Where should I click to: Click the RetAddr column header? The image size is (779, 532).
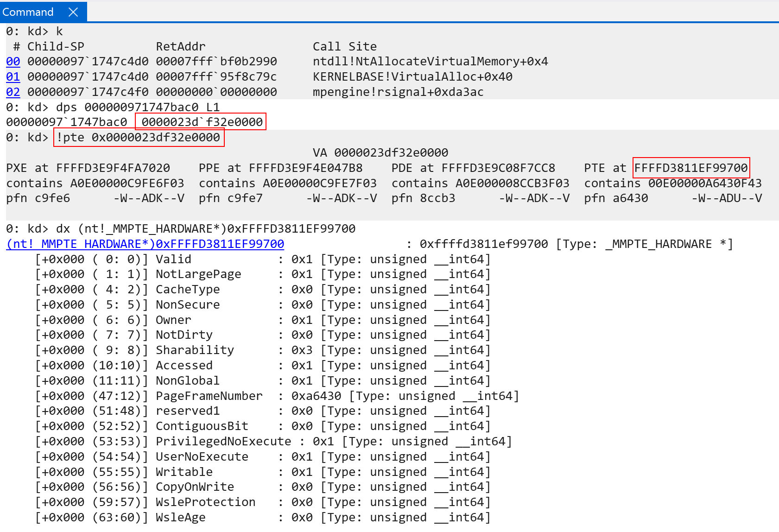click(180, 47)
